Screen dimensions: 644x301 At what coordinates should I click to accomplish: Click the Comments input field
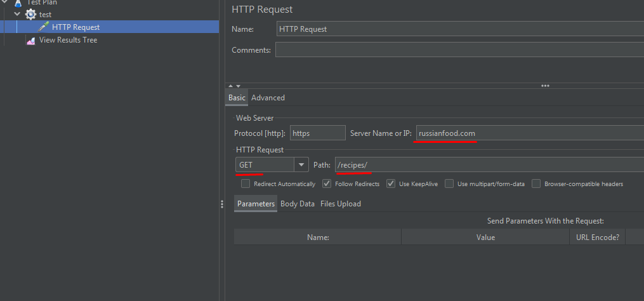[x=459, y=50]
